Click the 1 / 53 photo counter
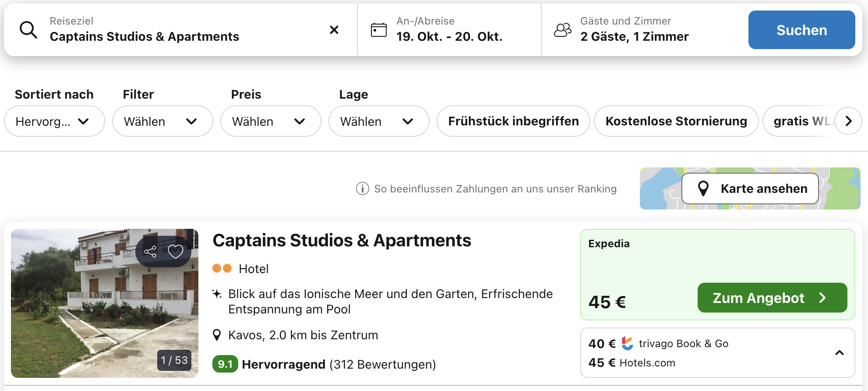This screenshot has width=868, height=391. pyautogui.click(x=174, y=360)
